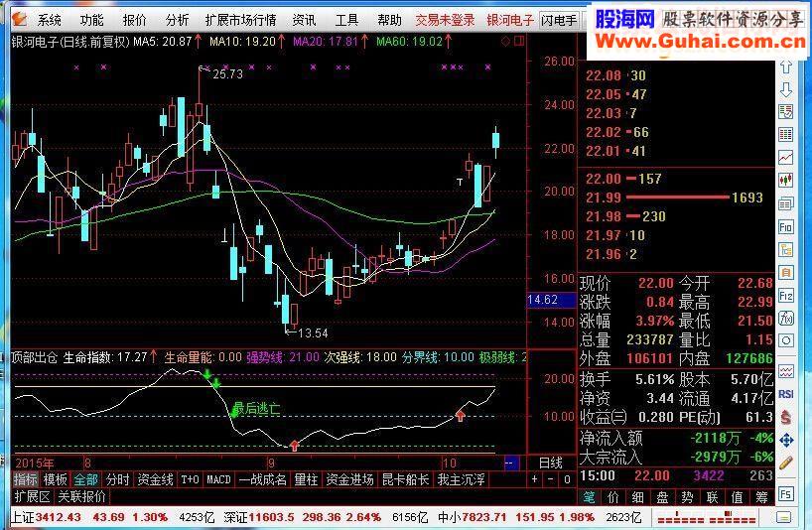Click the F10 sidebar icon
Viewport: 812px width, 530px height.
click(785, 226)
